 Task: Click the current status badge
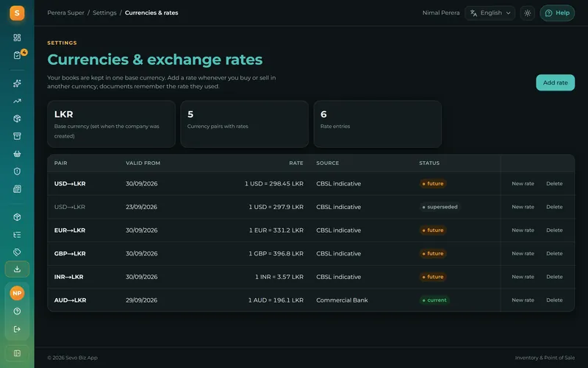click(434, 300)
